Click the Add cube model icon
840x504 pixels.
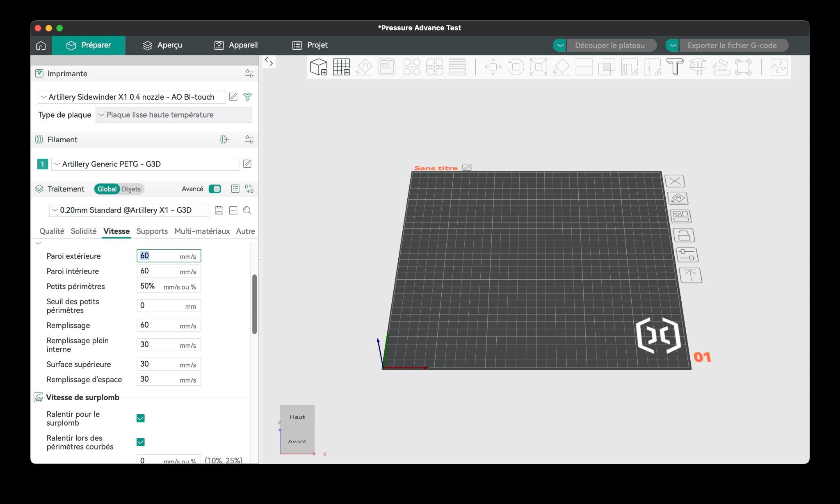tap(319, 67)
